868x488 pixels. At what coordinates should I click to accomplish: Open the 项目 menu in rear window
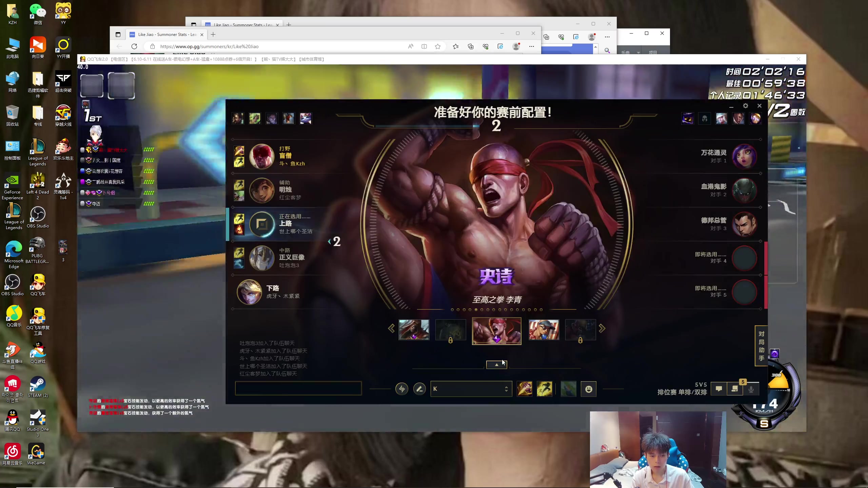click(653, 53)
